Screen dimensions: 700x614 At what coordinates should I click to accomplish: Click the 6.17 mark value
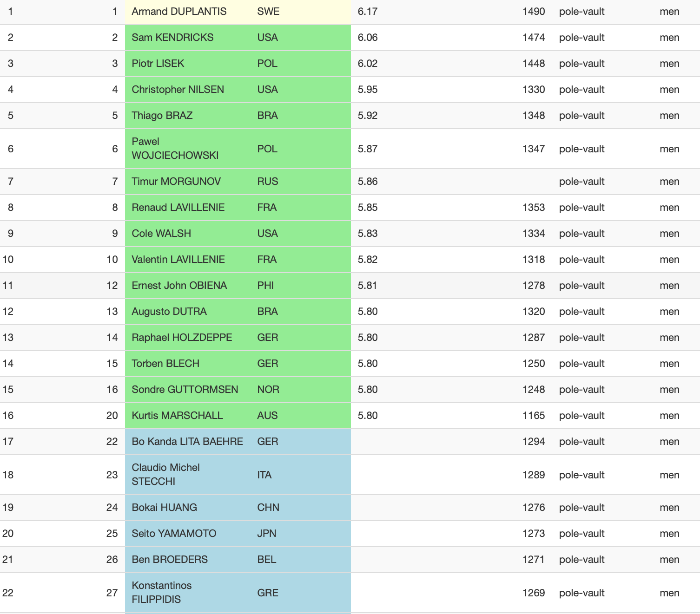pyautogui.click(x=368, y=12)
